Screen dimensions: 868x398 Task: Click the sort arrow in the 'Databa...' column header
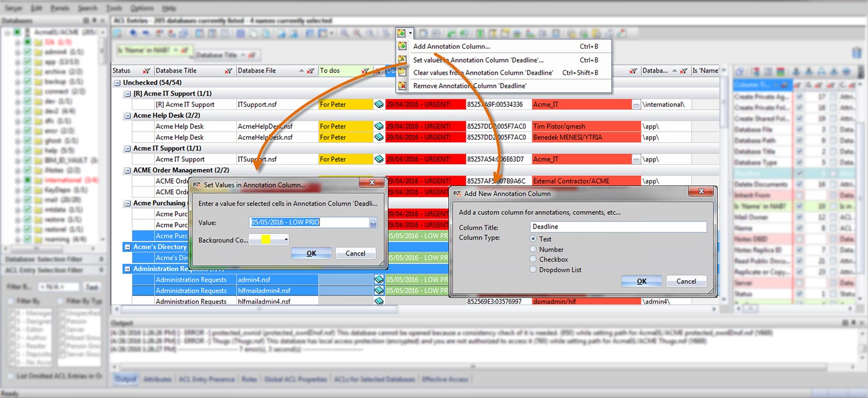point(675,71)
